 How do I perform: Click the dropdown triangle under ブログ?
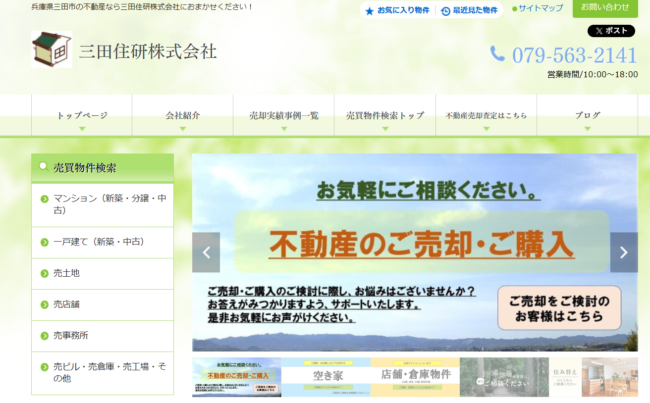click(x=587, y=129)
